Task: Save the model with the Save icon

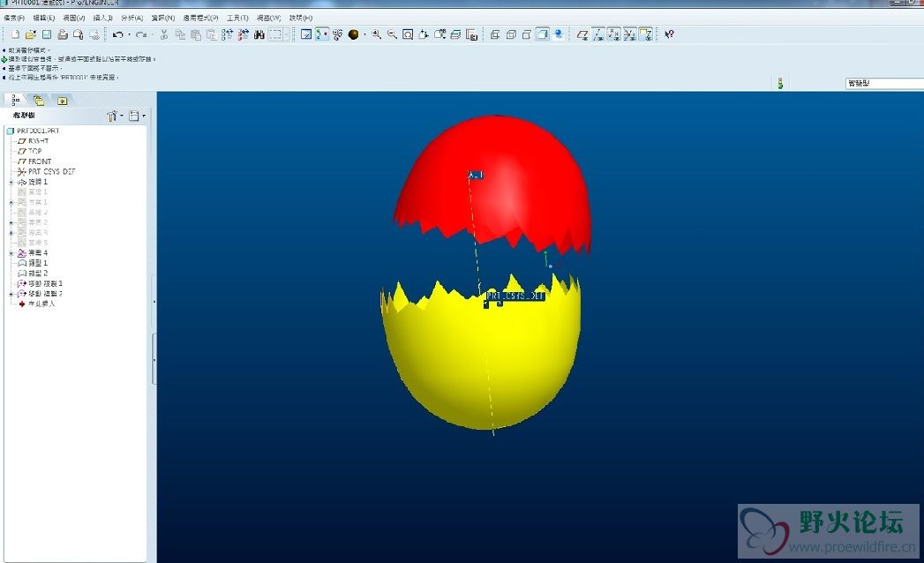Action: (x=47, y=34)
